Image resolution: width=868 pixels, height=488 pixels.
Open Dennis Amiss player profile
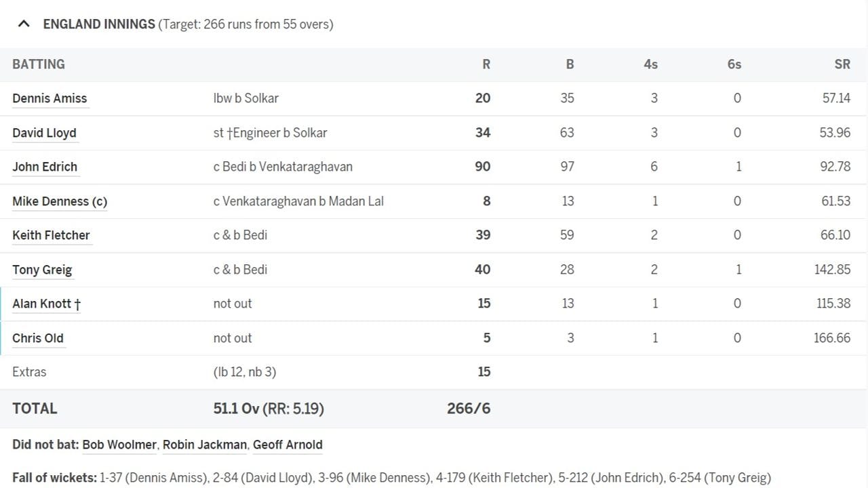point(50,98)
